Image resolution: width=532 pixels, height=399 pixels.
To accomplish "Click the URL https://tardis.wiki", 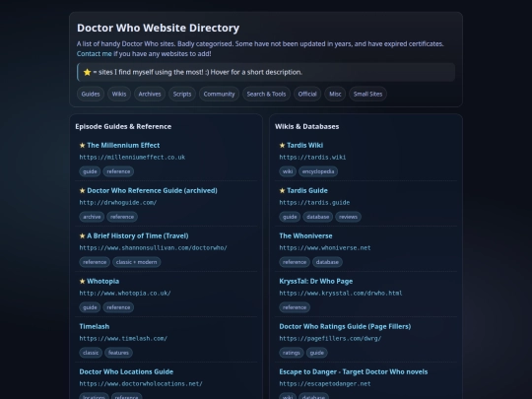I will [x=313, y=157].
